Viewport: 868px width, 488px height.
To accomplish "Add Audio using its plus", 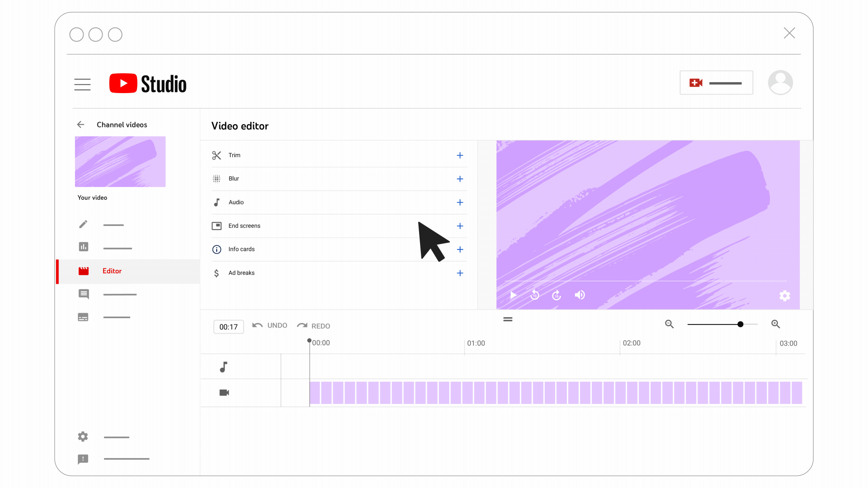I will 460,202.
